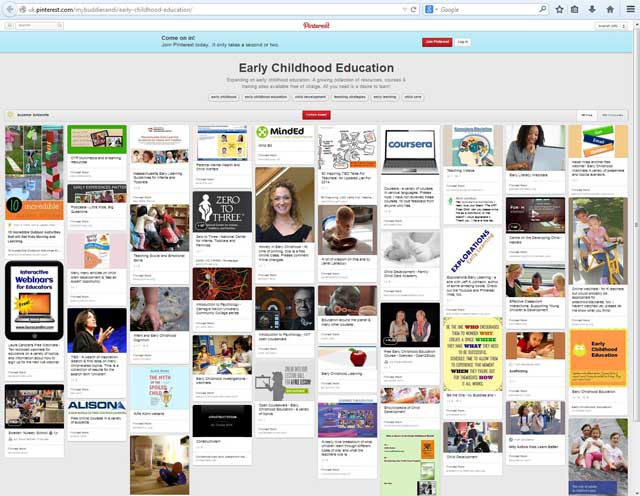Click the reload page icon
This screenshot has width=640, height=496.
[x=414, y=9]
